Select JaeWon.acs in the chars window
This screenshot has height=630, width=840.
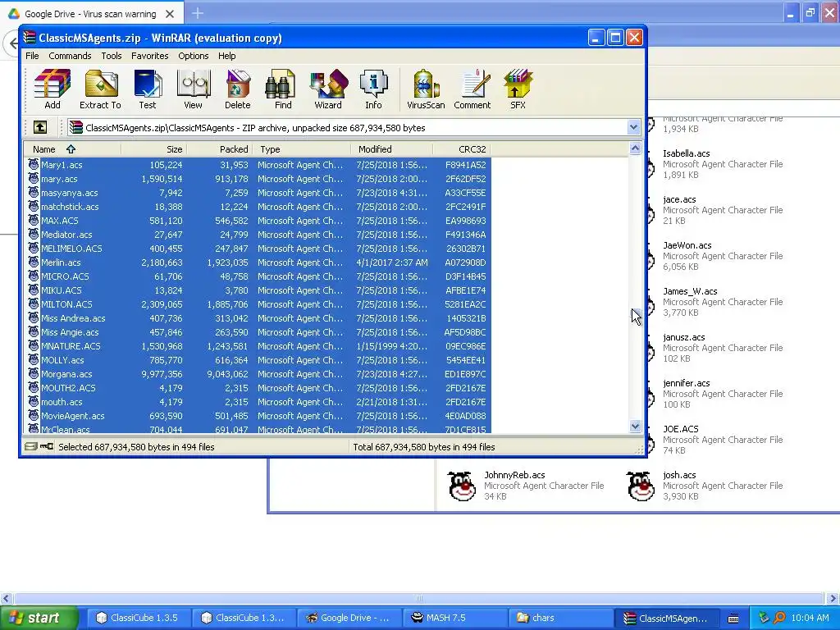[687, 245]
